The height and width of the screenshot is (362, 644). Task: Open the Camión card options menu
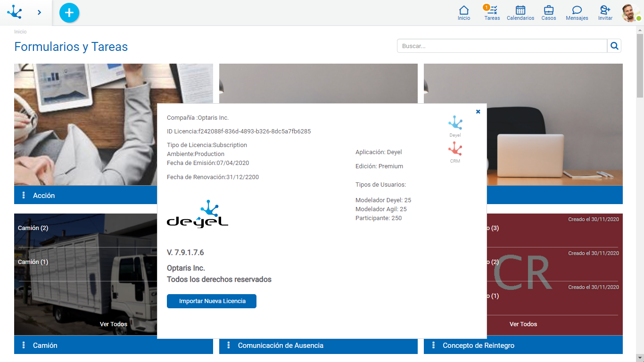24,345
